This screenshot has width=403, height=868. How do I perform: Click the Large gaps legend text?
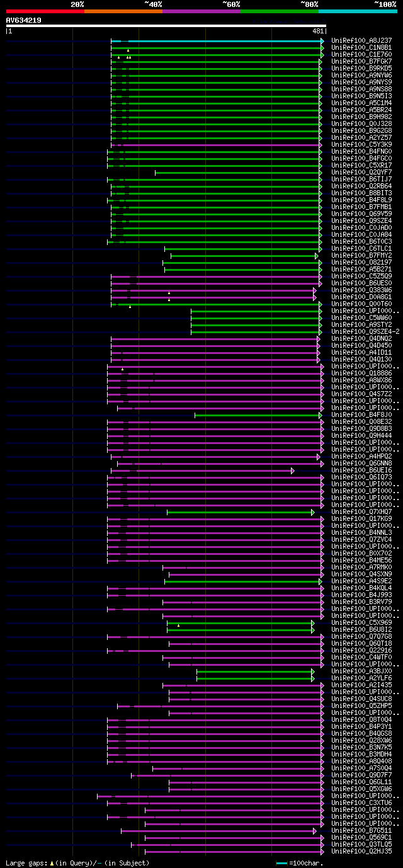pos(77,863)
